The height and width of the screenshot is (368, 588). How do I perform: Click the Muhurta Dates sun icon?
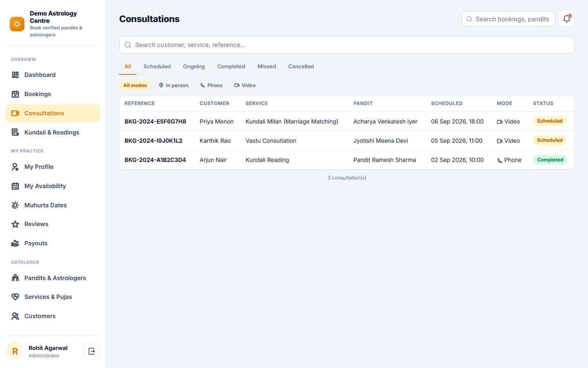pyautogui.click(x=16, y=205)
